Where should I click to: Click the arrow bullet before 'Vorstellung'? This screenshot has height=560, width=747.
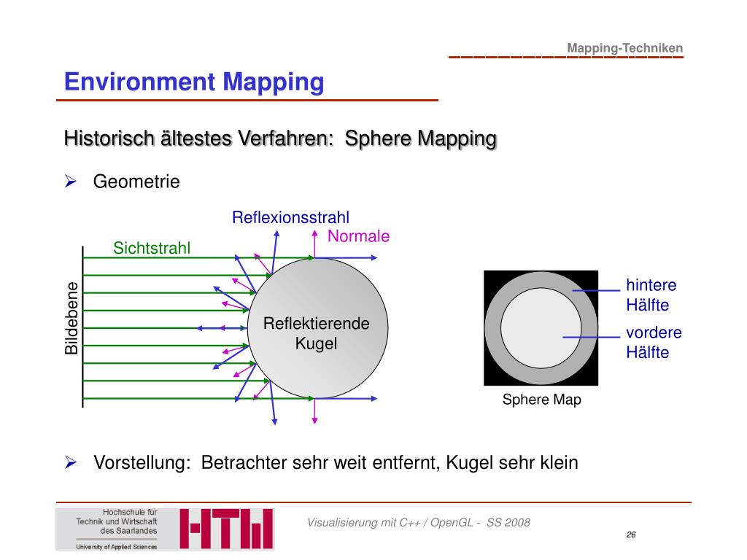point(71,462)
